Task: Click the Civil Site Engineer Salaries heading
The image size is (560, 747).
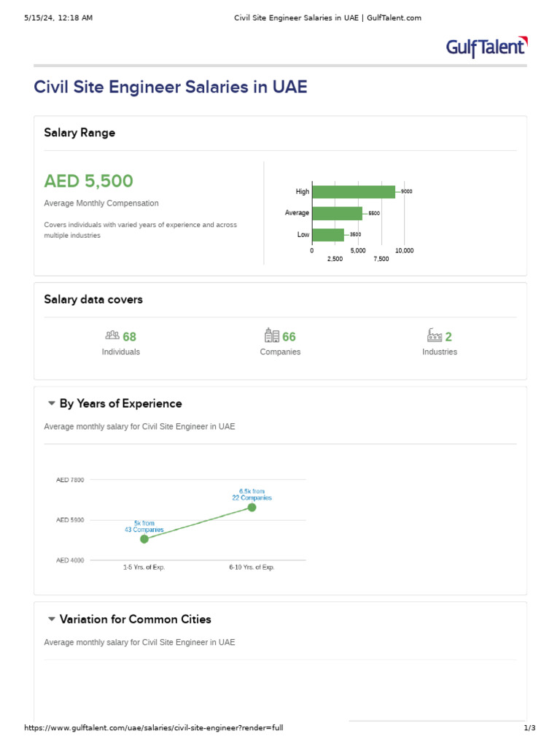Action: point(171,88)
